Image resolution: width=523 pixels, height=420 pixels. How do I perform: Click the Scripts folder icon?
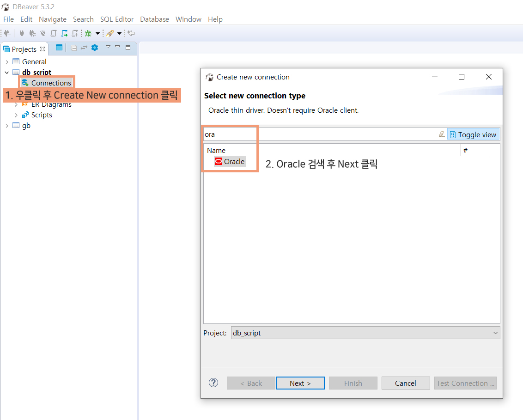[x=25, y=115]
